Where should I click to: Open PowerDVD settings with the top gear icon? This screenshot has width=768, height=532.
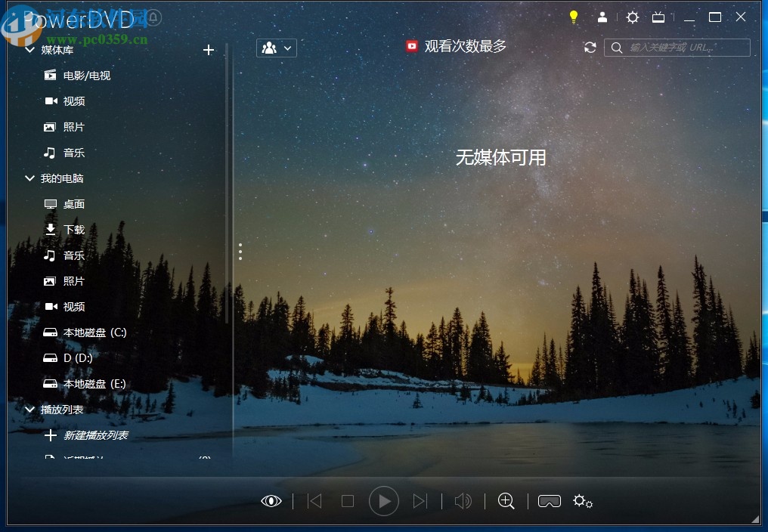click(x=633, y=17)
